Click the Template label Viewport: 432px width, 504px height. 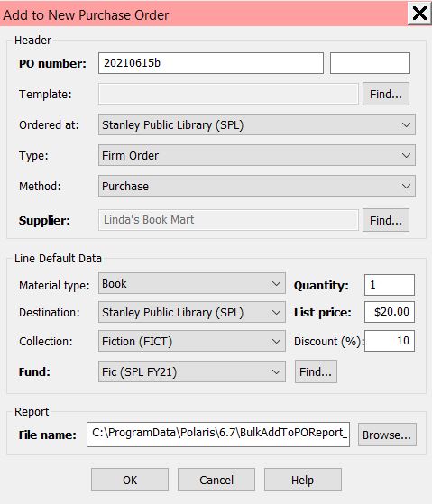[x=45, y=94]
